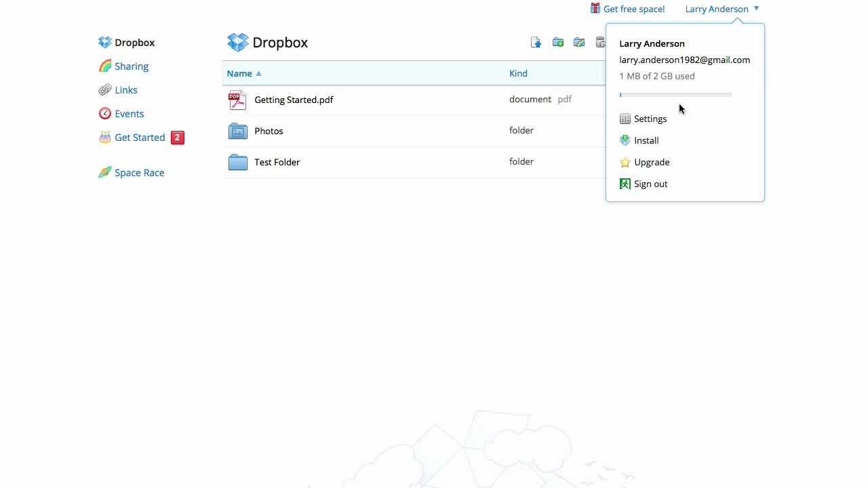
Task: Show deleted files via trash can icon
Action: click(600, 43)
